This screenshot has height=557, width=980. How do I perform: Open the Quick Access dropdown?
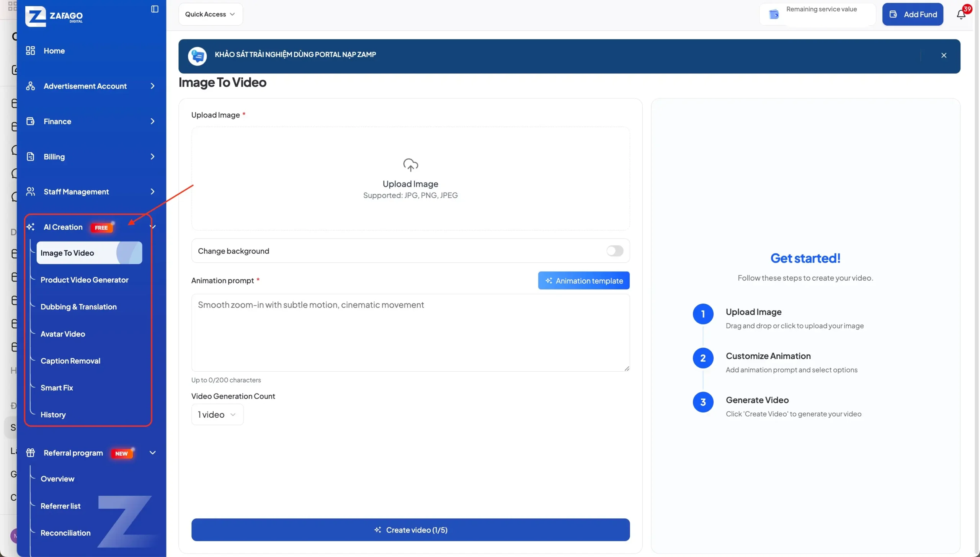tap(210, 14)
